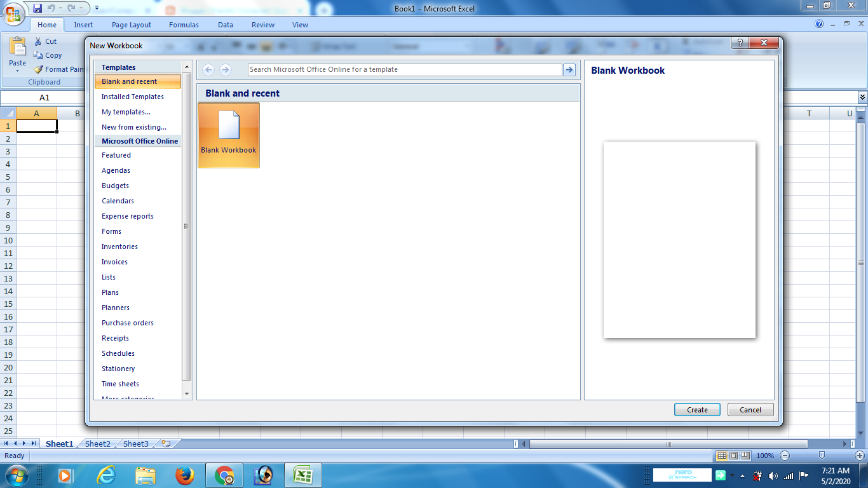Select Blank and recent category
Viewport: 868px width, 488px height.
pyautogui.click(x=137, y=81)
